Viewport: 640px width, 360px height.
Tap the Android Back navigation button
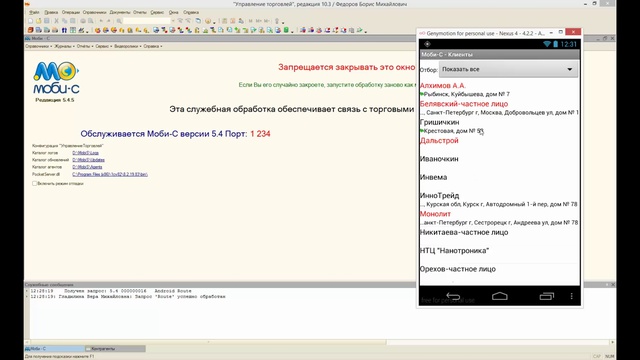point(453,296)
